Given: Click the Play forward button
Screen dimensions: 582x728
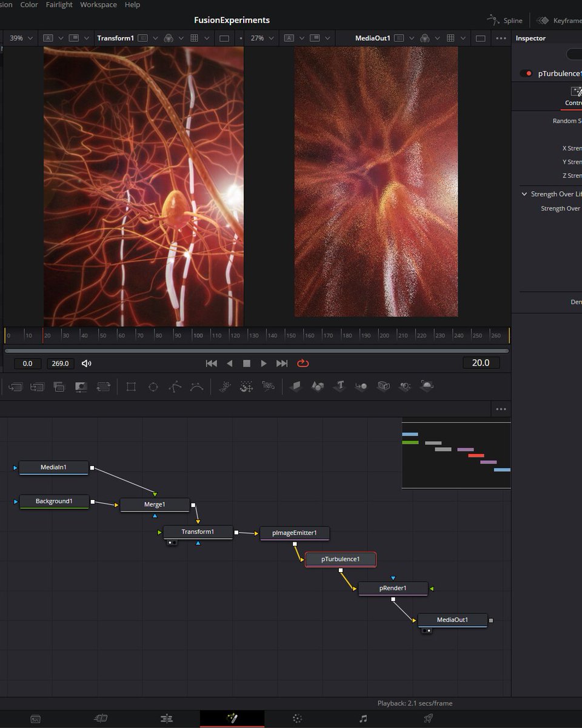Looking at the screenshot, I should click(x=264, y=363).
